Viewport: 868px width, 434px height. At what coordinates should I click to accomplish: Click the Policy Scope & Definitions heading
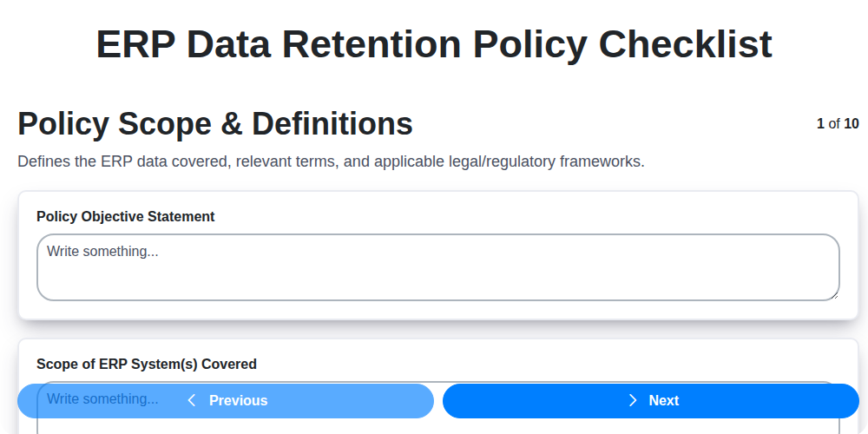coord(215,124)
